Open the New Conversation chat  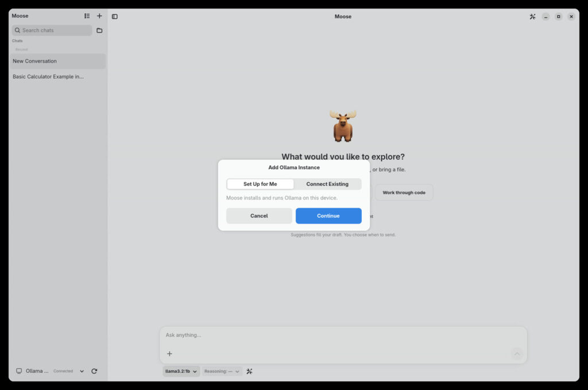(x=57, y=61)
